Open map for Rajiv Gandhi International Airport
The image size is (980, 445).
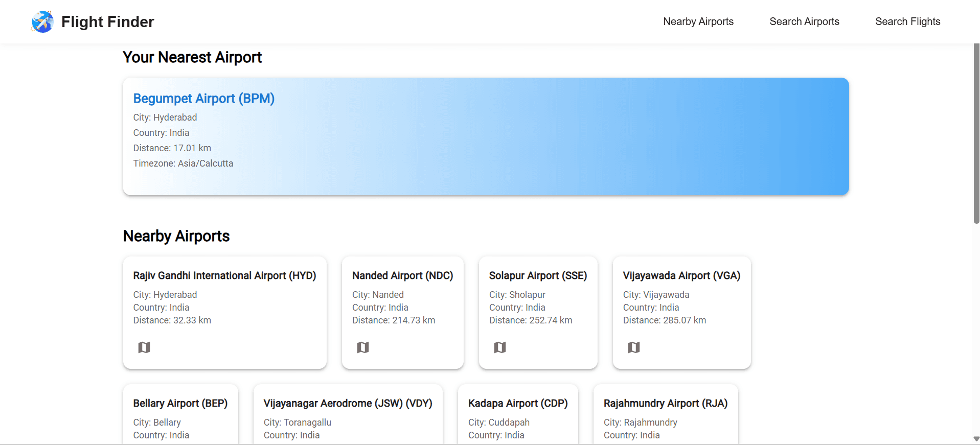coord(144,347)
